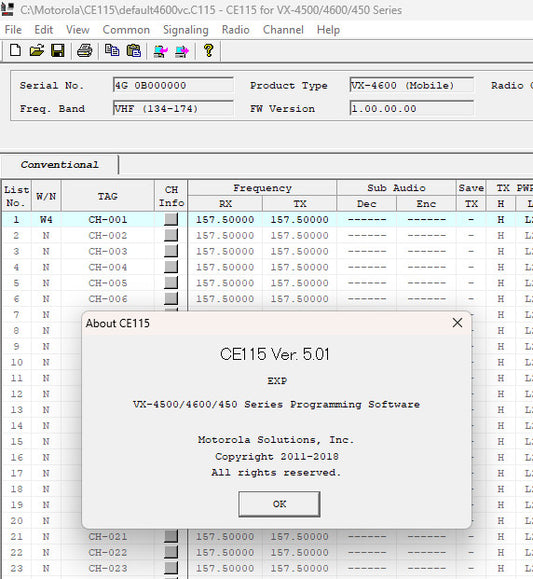533x579 pixels.
Task: Click CH Info square for CH-006
Action: pos(171,299)
